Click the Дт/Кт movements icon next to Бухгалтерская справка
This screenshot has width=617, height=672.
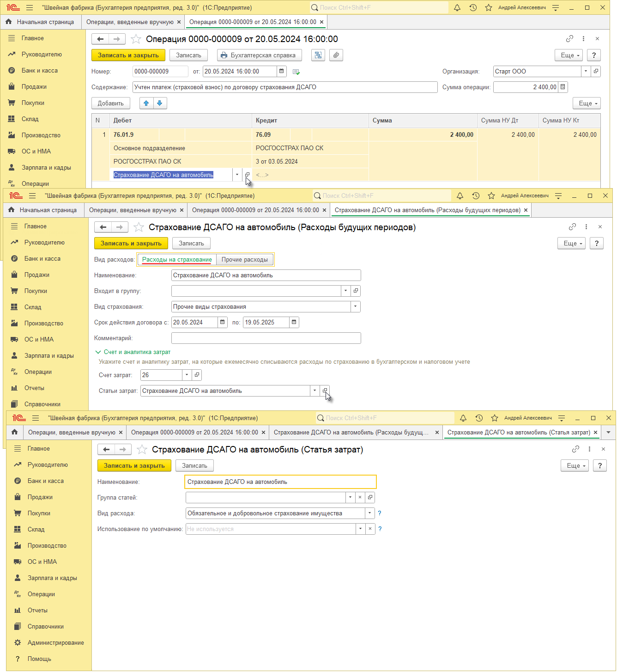point(318,55)
